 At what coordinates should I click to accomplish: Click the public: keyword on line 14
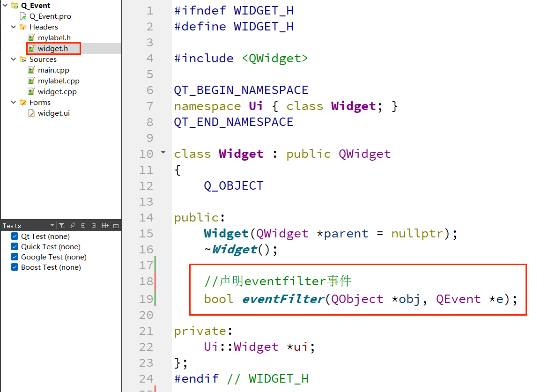200,218
